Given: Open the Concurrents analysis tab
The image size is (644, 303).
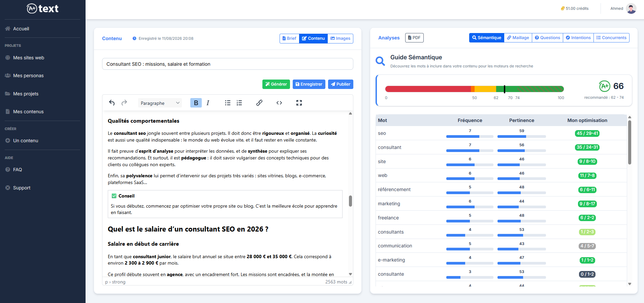Looking at the screenshot, I should [x=611, y=38].
